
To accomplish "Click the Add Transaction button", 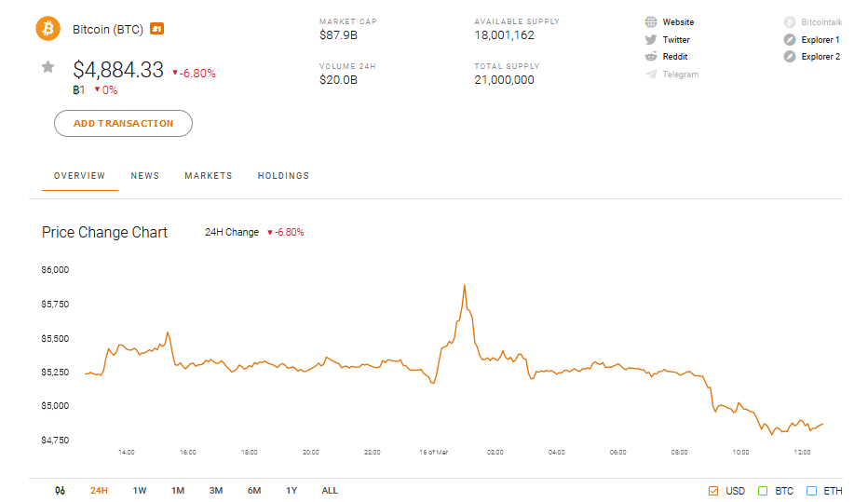I will [x=124, y=124].
